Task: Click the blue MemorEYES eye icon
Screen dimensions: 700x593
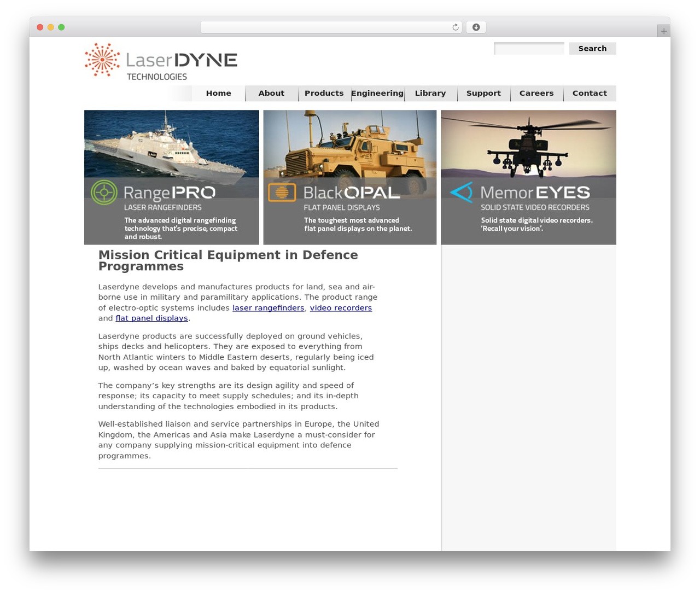Action: (462, 193)
